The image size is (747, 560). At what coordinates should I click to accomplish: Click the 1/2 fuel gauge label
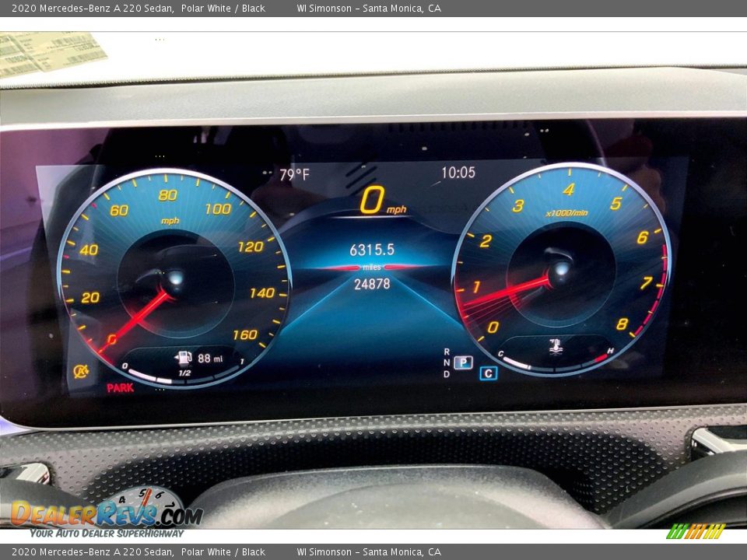185,373
